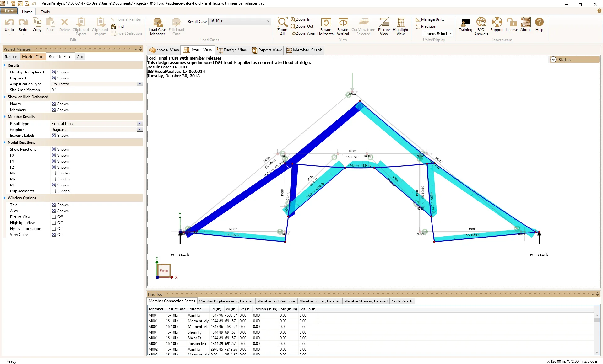Open the Result Case dropdown
The height and width of the screenshot is (364, 603).
pos(268,21)
